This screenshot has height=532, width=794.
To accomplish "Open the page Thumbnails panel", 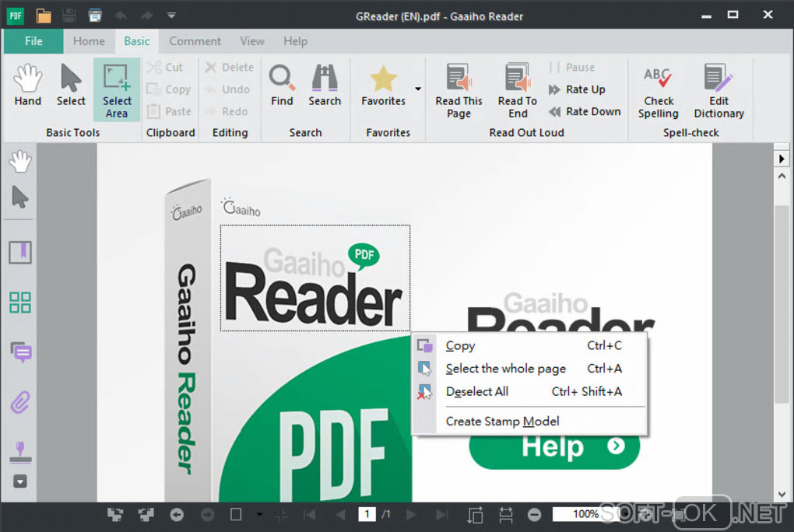I will (20, 303).
